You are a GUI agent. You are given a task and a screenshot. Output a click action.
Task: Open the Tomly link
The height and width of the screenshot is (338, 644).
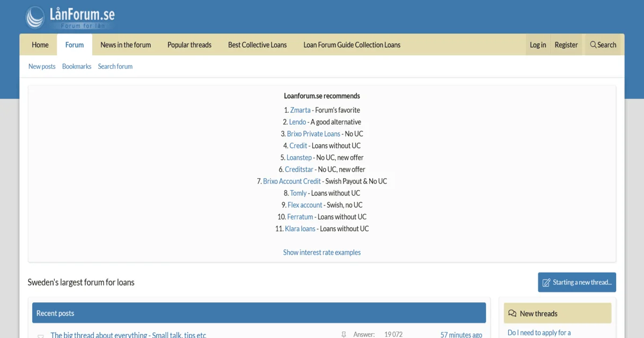(x=298, y=193)
